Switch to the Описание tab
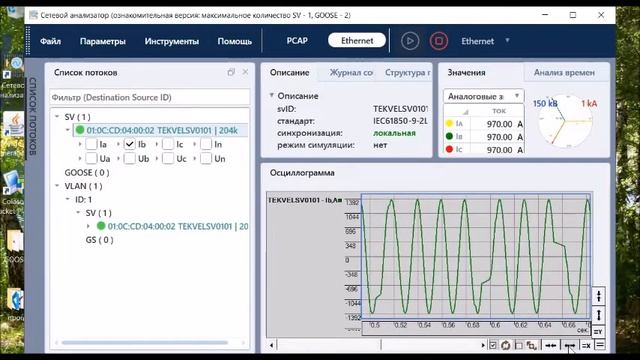This screenshot has height=360, width=640. tap(289, 73)
